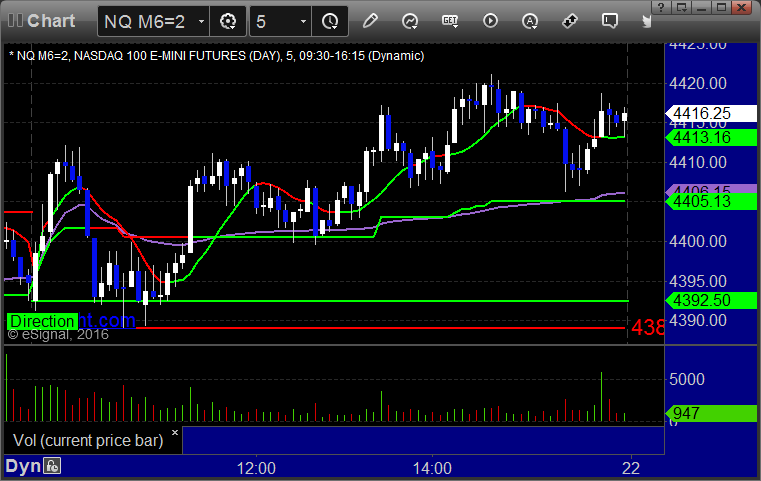Open the chart studies icon

point(410,21)
